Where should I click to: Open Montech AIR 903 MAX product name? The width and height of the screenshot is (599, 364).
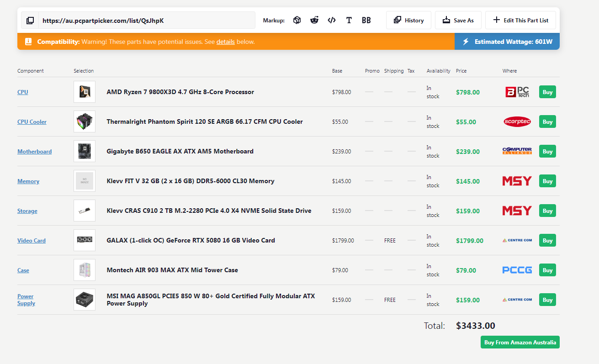point(172,270)
